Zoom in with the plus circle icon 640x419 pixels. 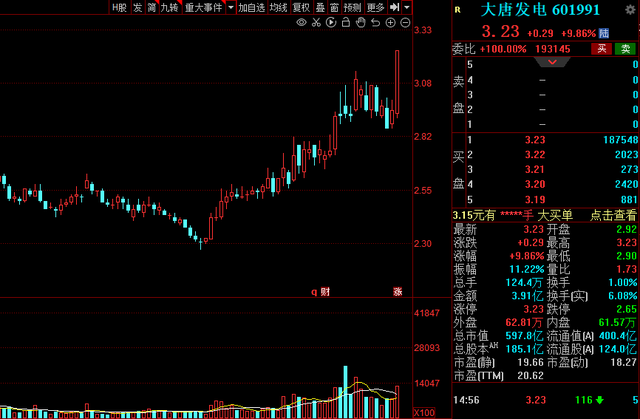pos(390,22)
